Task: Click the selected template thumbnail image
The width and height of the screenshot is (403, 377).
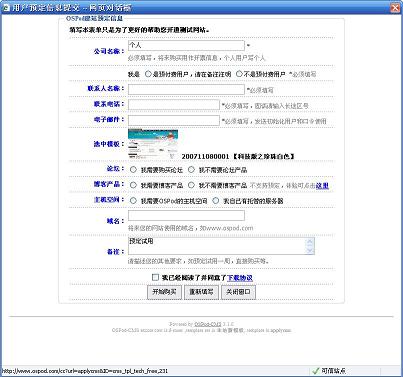Action: pyautogui.click(x=153, y=144)
